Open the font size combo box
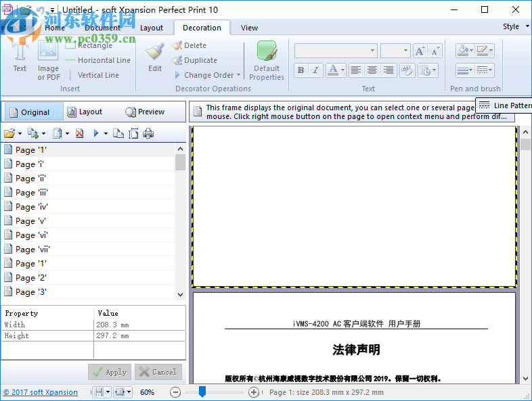The image size is (532, 401). point(395,51)
